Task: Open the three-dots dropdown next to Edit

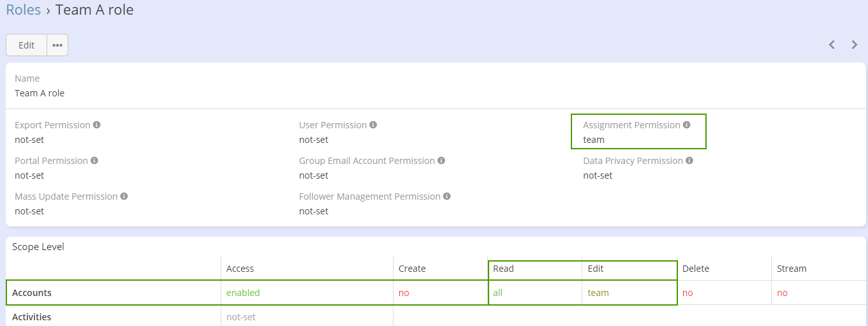Action: (x=57, y=45)
